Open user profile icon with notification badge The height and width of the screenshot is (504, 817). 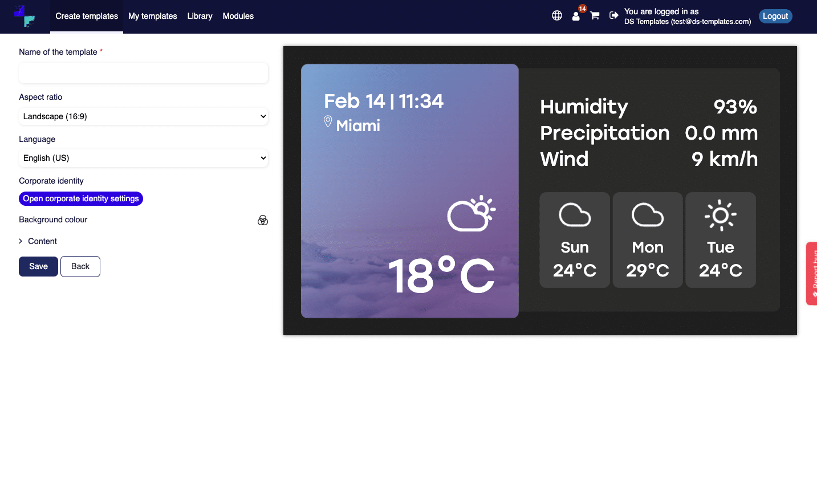(576, 16)
